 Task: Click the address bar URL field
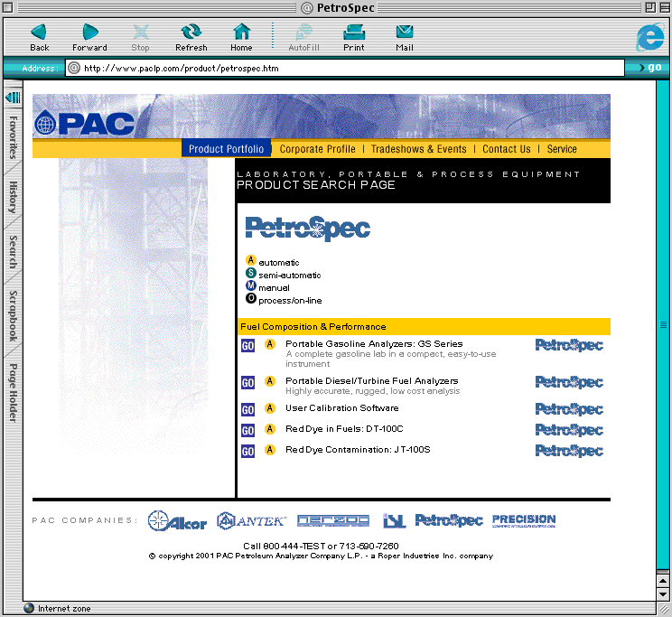pyautogui.click(x=345, y=68)
